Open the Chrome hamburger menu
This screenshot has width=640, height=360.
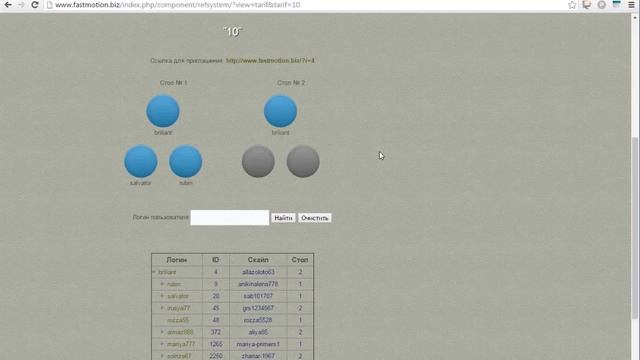631,5
